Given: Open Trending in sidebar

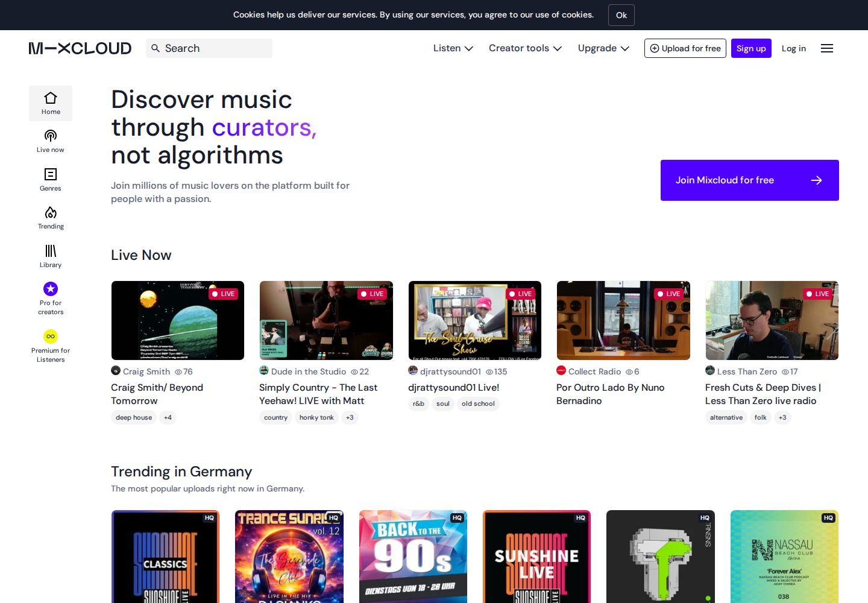Looking at the screenshot, I should (x=51, y=218).
